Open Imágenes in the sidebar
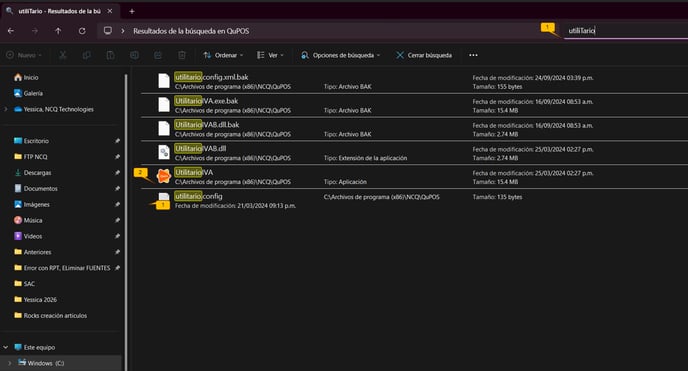The image size is (688, 371). point(32,204)
